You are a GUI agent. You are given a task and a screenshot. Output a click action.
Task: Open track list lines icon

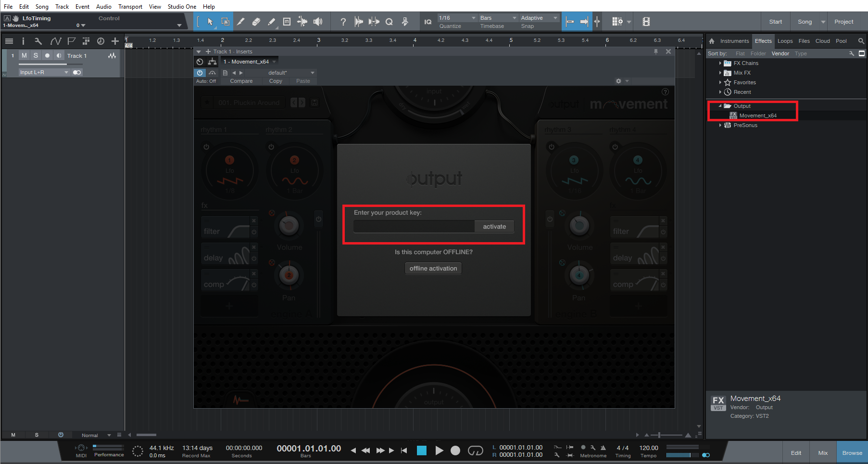click(x=9, y=41)
